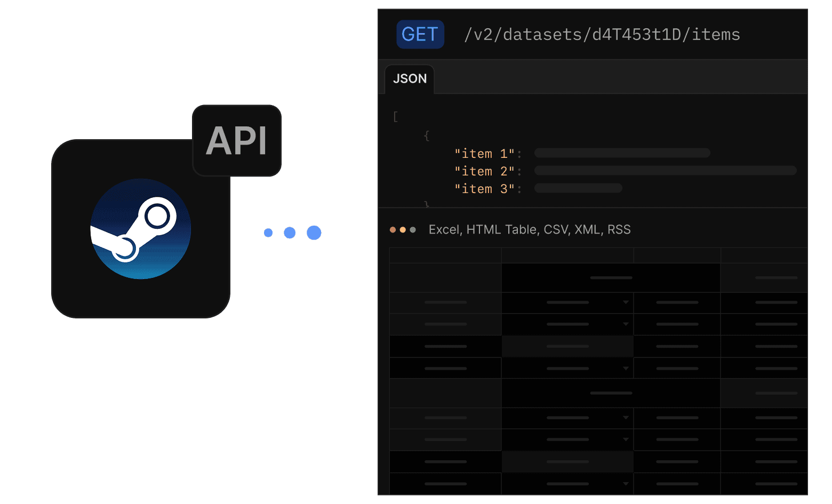Select the /v2/datasets/d4T453t1D/items endpoint path
The height and width of the screenshot is (504, 832).
pos(602,35)
